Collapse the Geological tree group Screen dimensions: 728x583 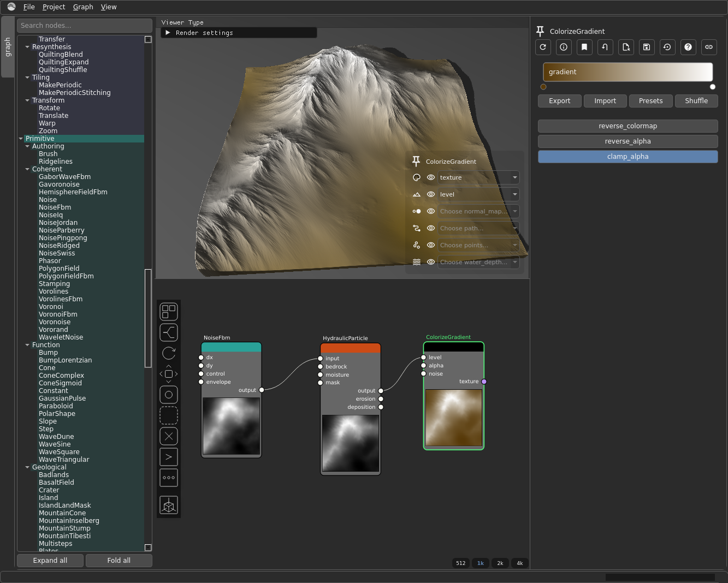click(27, 467)
